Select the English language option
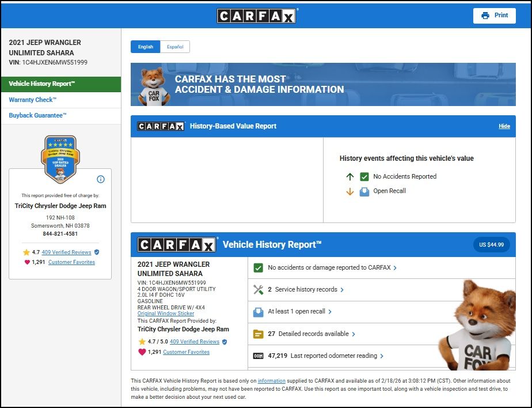Screen dimensions: 532x408 point(146,47)
